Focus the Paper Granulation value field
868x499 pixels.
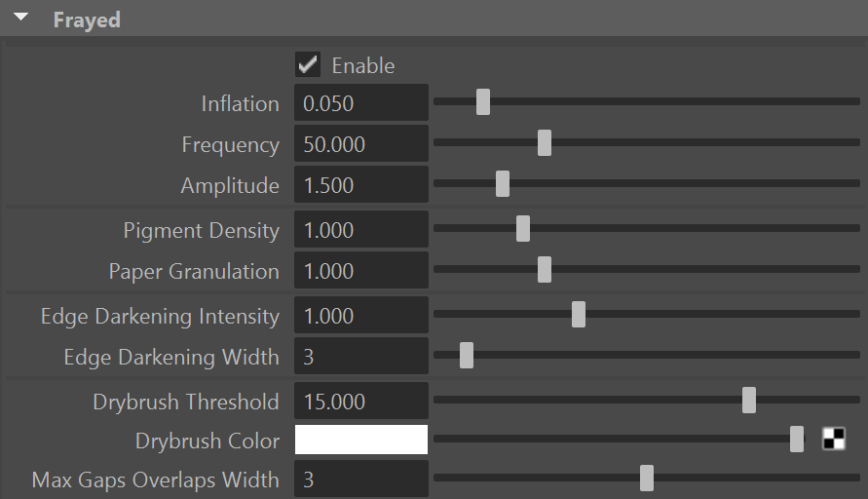coord(360,271)
